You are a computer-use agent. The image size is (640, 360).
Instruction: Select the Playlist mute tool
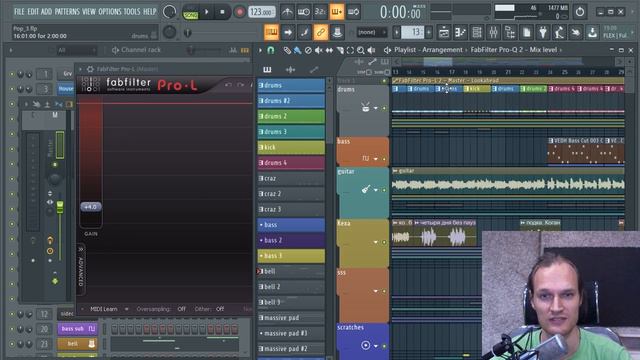[318, 50]
